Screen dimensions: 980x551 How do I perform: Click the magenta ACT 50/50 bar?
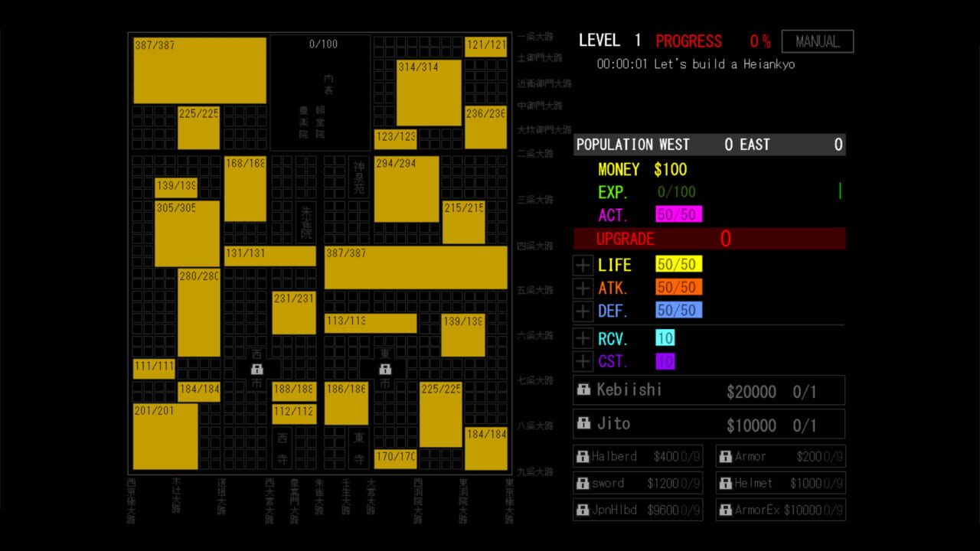click(678, 214)
